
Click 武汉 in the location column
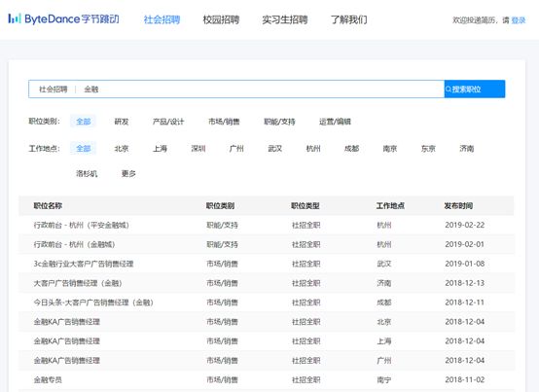click(384, 264)
